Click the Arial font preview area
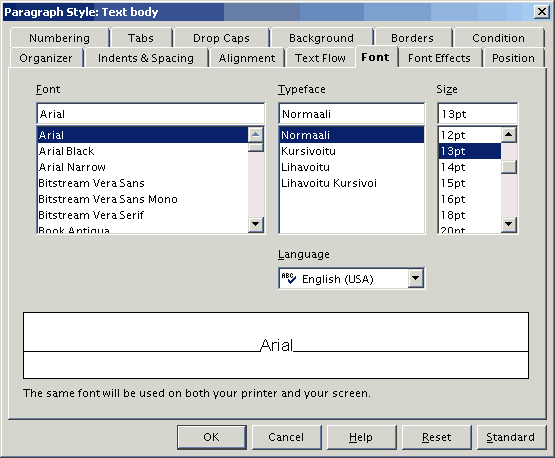Image resolution: width=555 pixels, height=458 pixels. point(276,345)
